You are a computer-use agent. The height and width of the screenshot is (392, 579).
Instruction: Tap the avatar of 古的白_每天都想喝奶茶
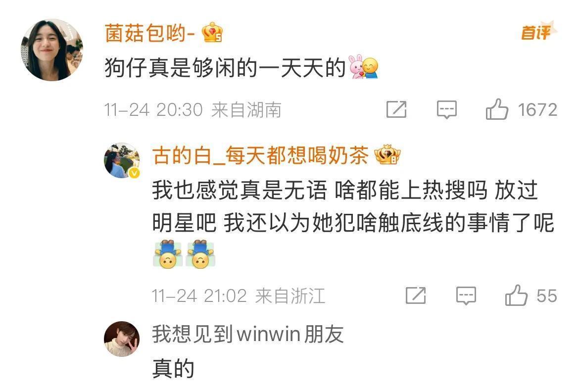coord(122,160)
